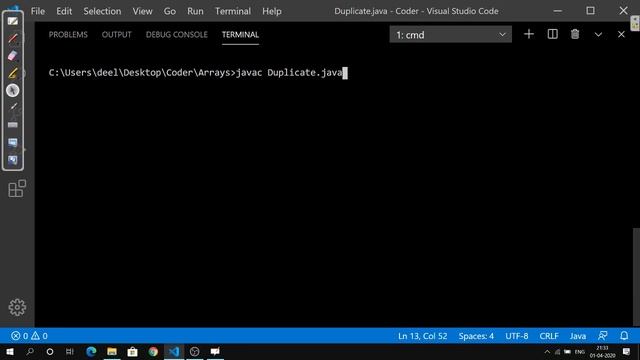The image size is (640, 360).
Task: Open the Terminal menu
Action: click(233, 11)
